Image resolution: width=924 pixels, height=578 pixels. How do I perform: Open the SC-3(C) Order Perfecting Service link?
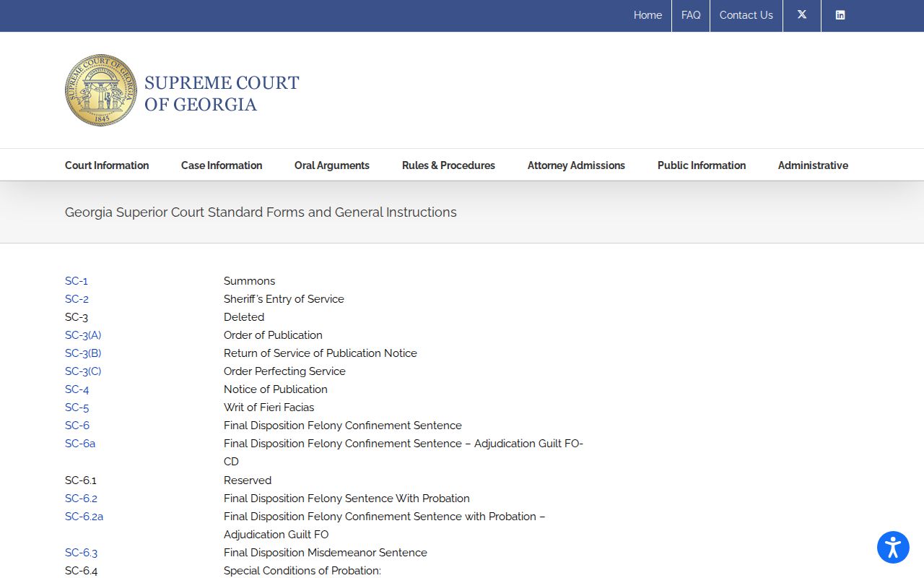coord(83,371)
